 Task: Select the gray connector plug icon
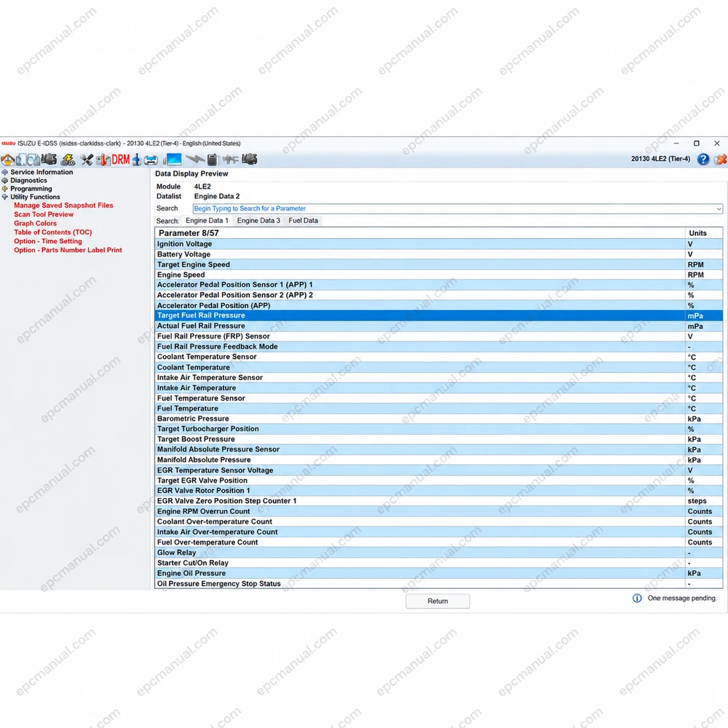230,159
